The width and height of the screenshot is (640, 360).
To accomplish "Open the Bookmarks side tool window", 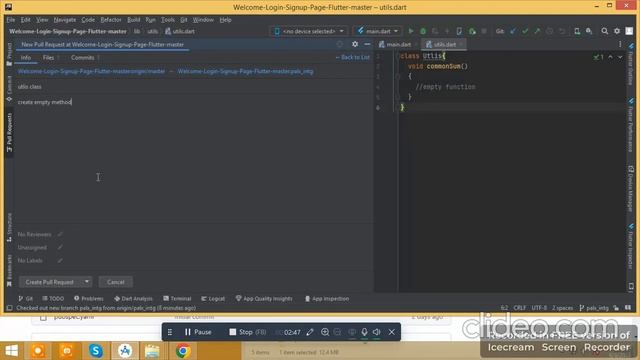I will pos(9,271).
